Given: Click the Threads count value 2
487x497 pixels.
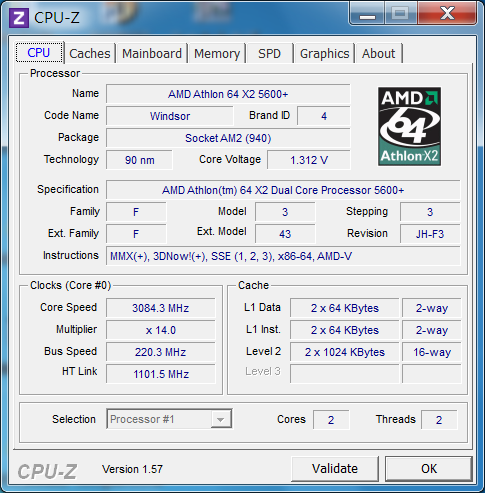Looking at the screenshot, I should pyautogui.click(x=439, y=420).
